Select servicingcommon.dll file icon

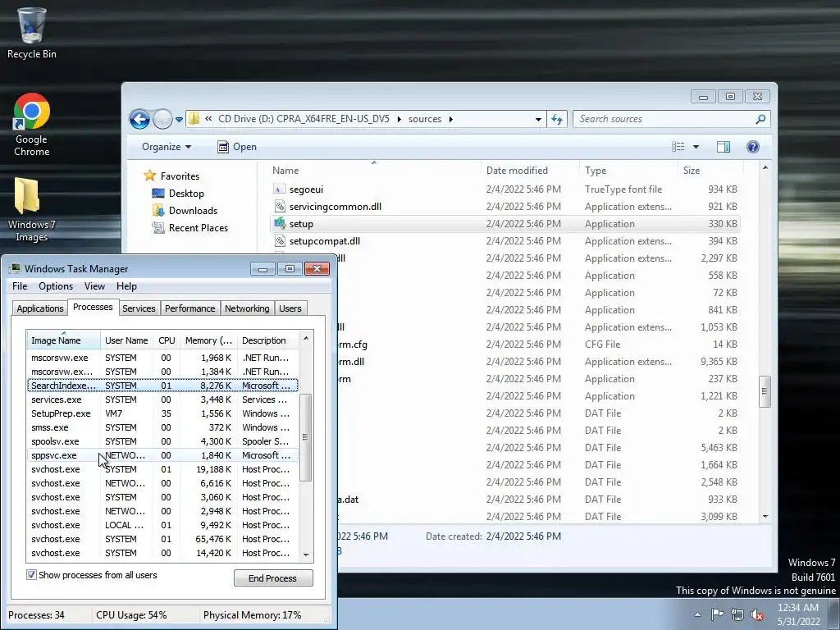click(x=279, y=206)
